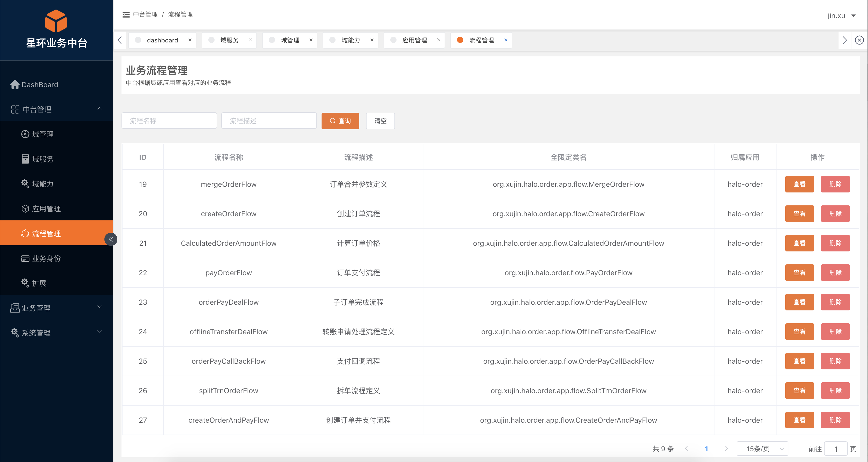
Task: Go to previous page in pagination
Action: (686, 449)
